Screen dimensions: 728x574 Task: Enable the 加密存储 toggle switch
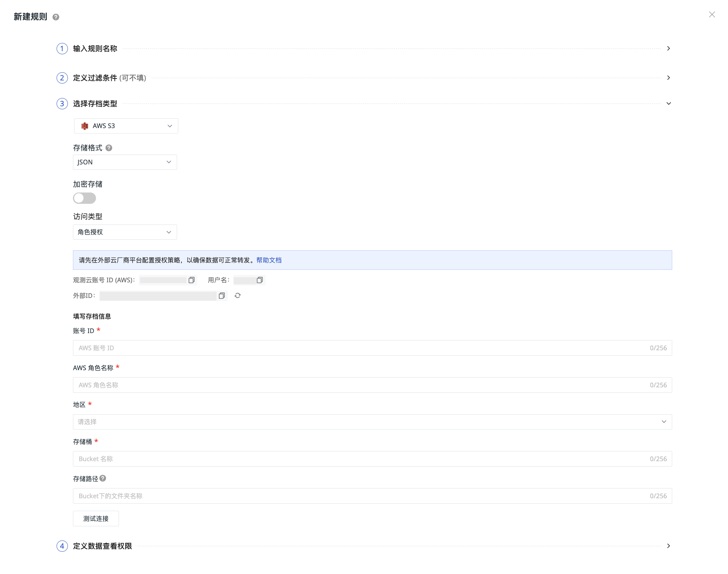point(85,198)
